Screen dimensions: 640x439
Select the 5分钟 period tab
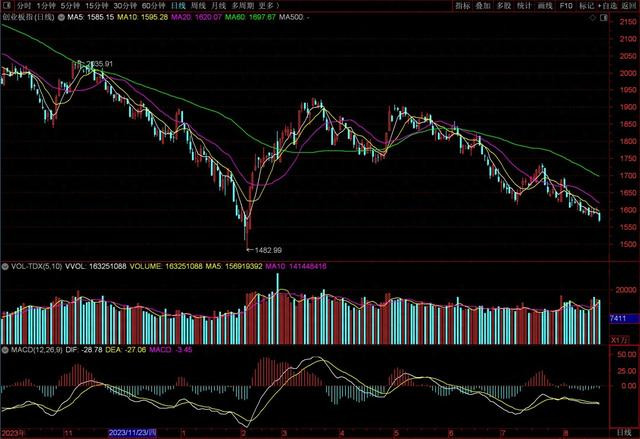tap(70, 6)
